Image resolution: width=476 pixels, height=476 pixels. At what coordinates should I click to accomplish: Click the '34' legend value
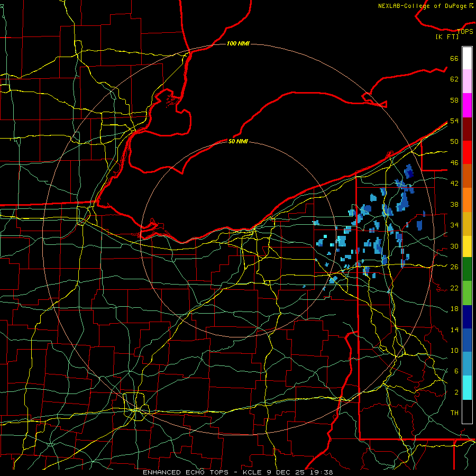pos(454,225)
